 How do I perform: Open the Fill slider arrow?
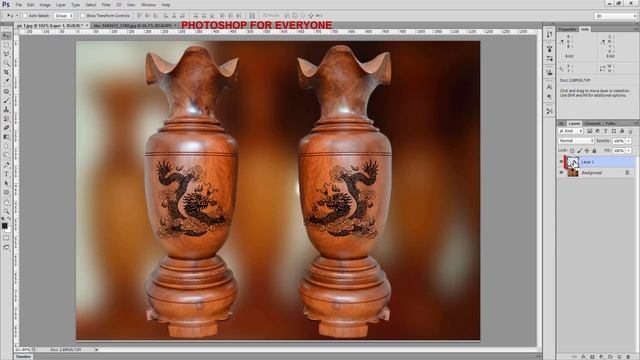pos(629,151)
